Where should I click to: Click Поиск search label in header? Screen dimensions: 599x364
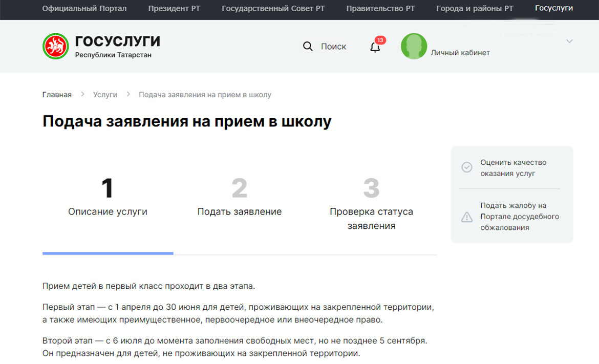[333, 47]
